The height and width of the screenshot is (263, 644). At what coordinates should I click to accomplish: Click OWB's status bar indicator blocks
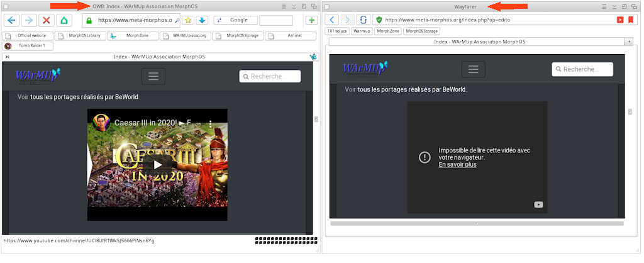(x=286, y=240)
